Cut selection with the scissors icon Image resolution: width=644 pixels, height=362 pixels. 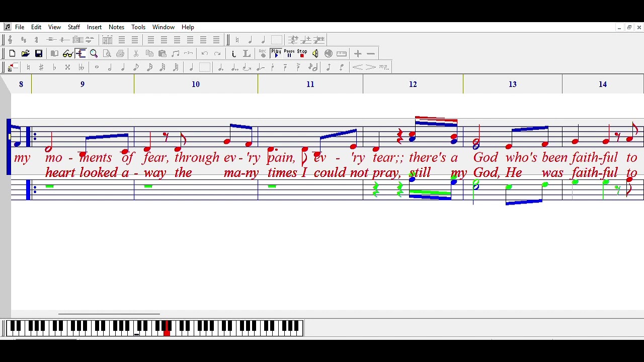tap(136, 54)
